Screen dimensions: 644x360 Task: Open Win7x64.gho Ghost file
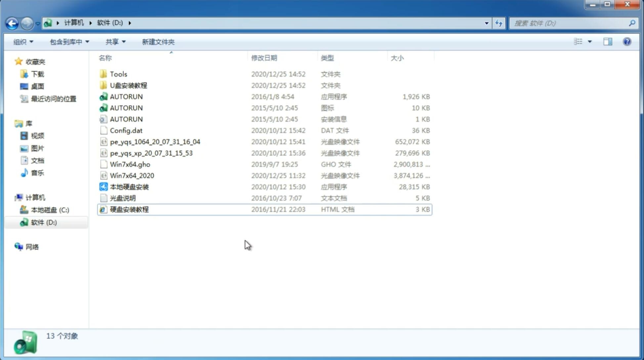pos(130,164)
